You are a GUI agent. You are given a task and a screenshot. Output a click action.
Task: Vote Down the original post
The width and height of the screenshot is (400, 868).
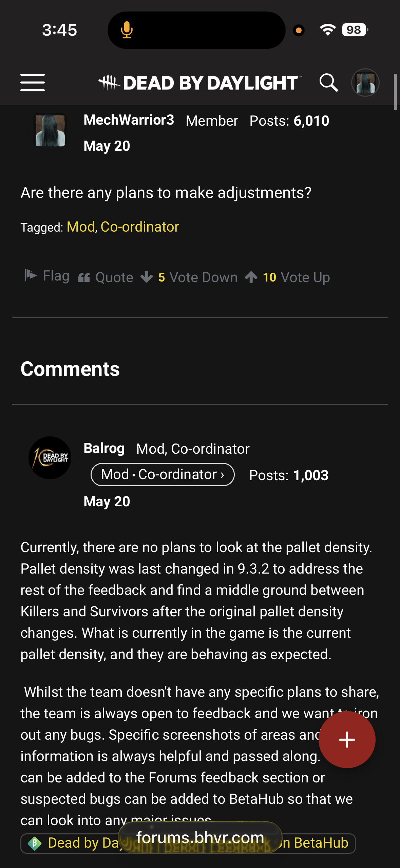(x=189, y=277)
